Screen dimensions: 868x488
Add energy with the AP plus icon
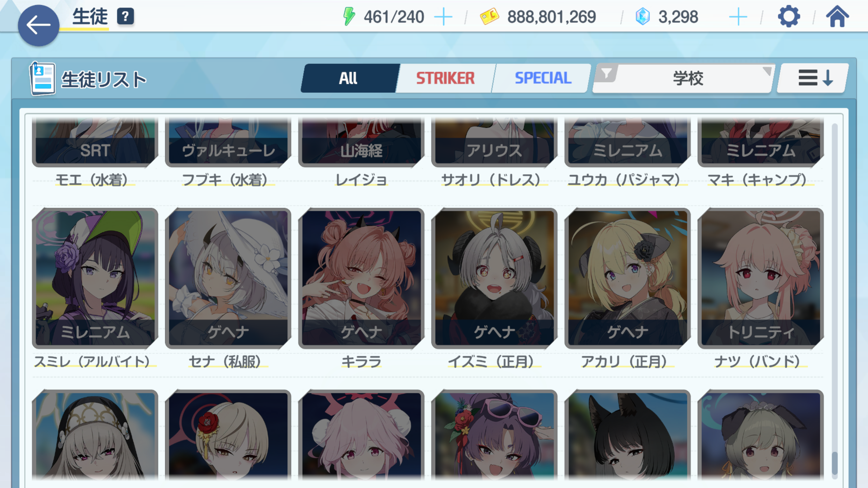pos(443,17)
